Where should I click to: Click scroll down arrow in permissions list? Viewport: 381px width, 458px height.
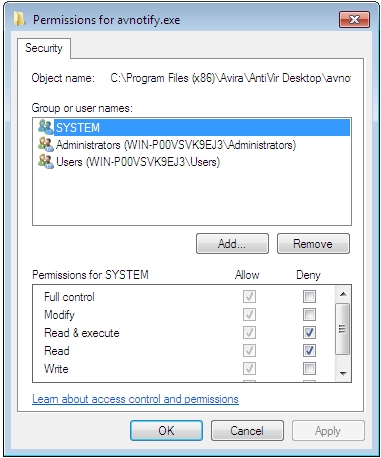343,373
